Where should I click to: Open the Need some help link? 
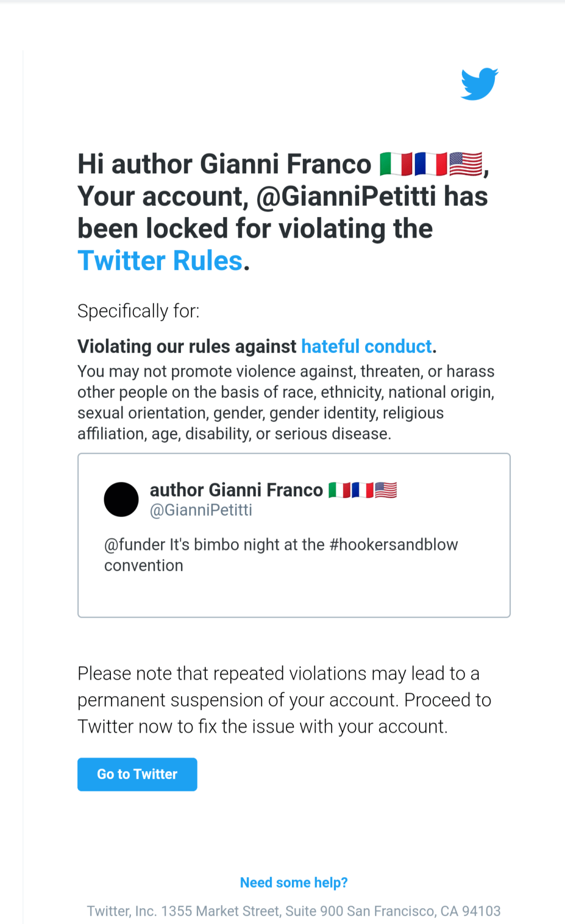click(293, 882)
